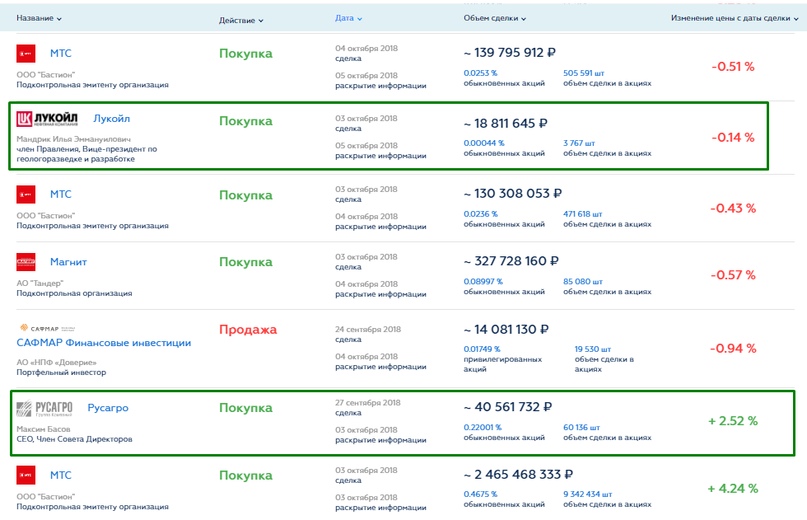Click share count 3 767 шт
The image size is (807, 520).
pyautogui.click(x=579, y=143)
